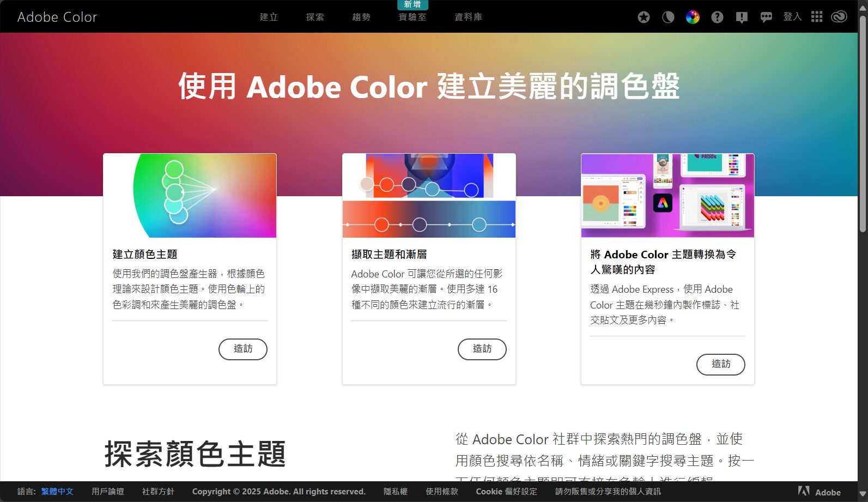Open the color wheel icon in header
This screenshot has width=868, height=502.
pos(693,17)
